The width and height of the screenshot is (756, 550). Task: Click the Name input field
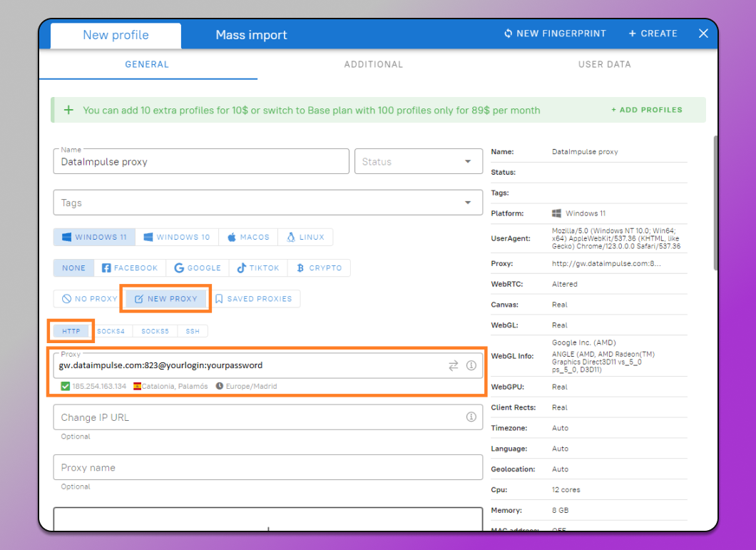[201, 161]
